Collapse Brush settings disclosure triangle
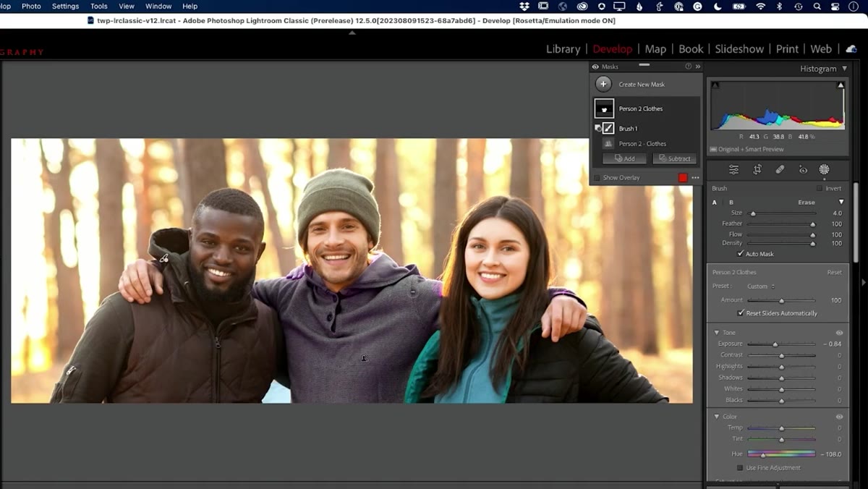The width and height of the screenshot is (868, 489). pos(841,202)
